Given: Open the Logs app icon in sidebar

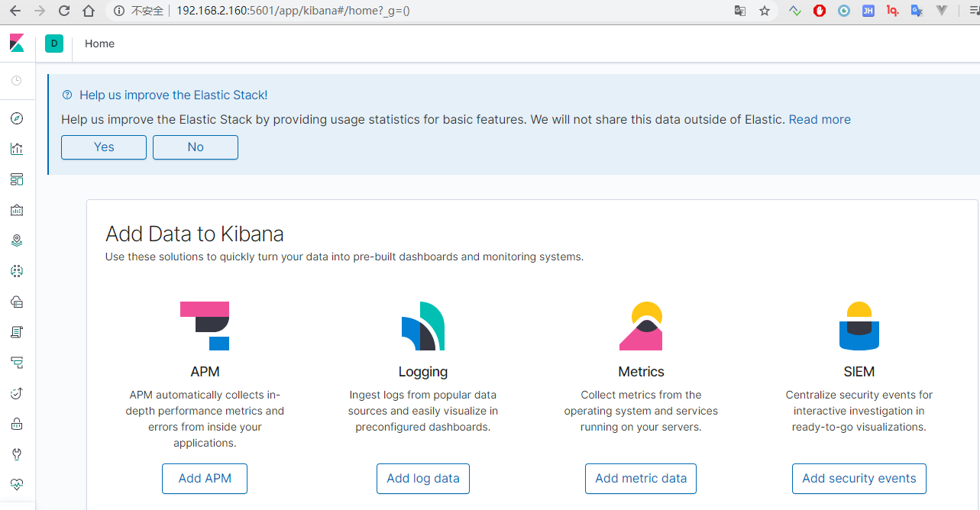Looking at the screenshot, I should pos(17,332).
